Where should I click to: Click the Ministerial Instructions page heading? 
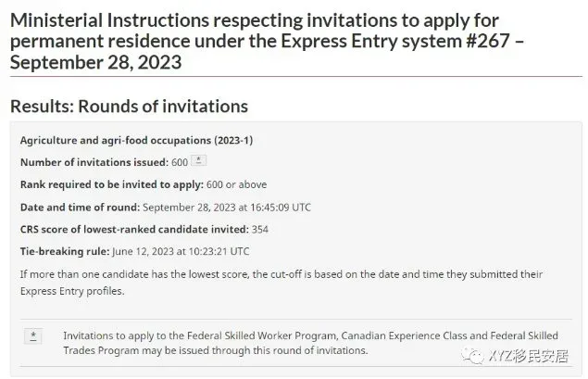(267, 42)
